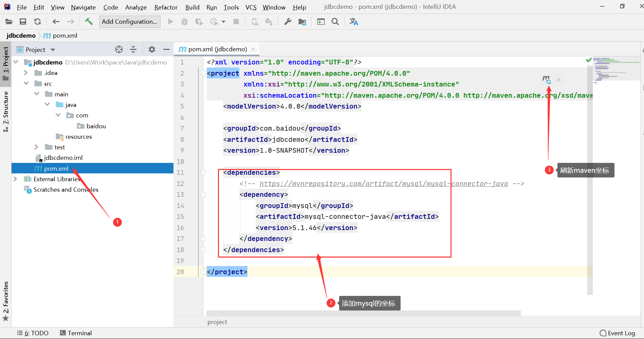Click the Locate/Scroll from Source target icon
The image size is (644, 339).
point(119,50)
